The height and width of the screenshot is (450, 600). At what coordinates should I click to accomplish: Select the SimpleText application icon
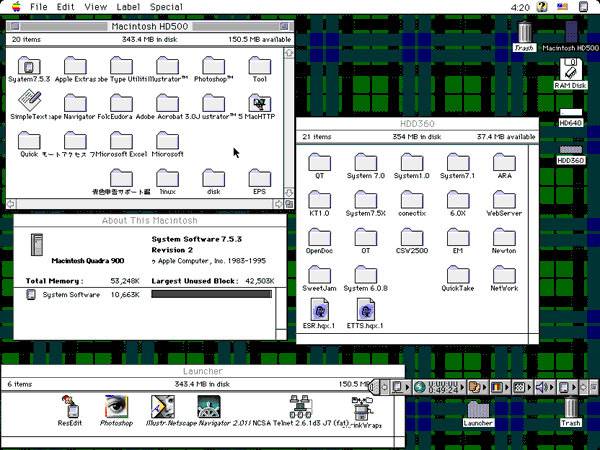[29, 101]
